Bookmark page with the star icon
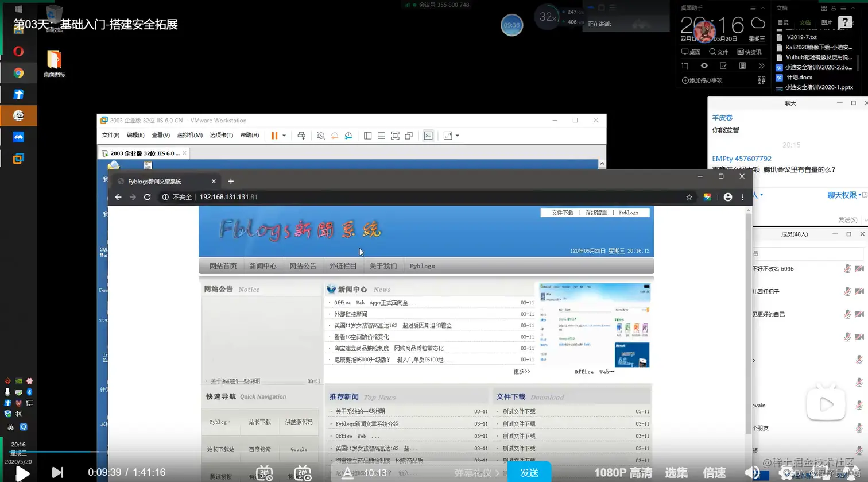The image size is (868, 482). (689, 197)
